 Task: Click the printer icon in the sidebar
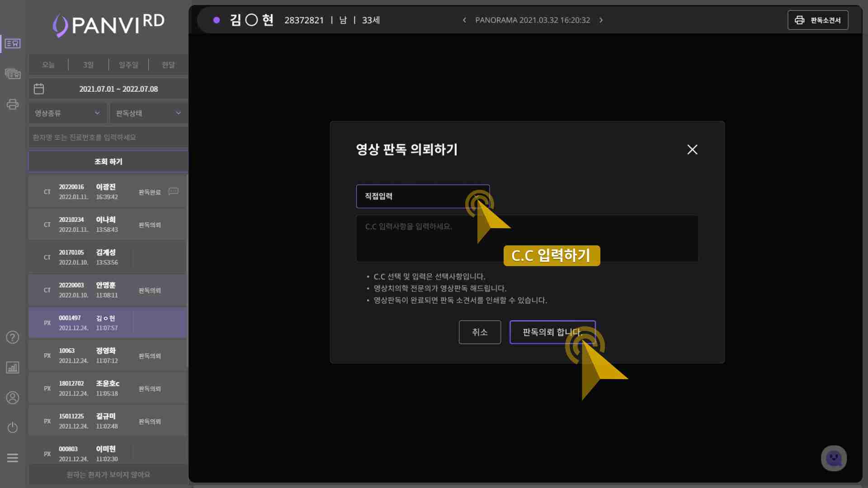(x=13, y=104)
